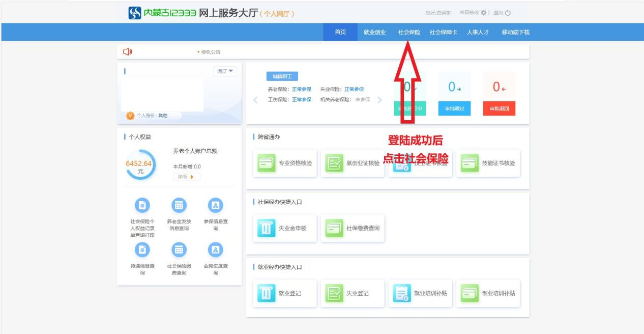The height and width of the screenshot is (334, 644).
Task: Select the 待遇信息查询 icon
Action: coord(142,249)
